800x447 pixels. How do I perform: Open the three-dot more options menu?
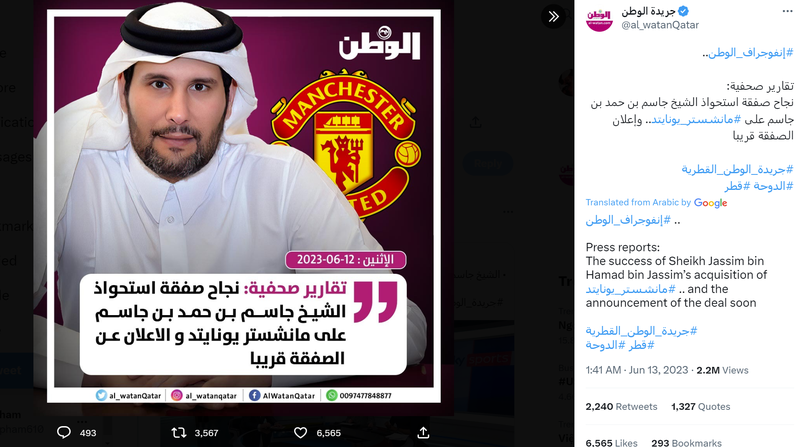pos(787,11)
